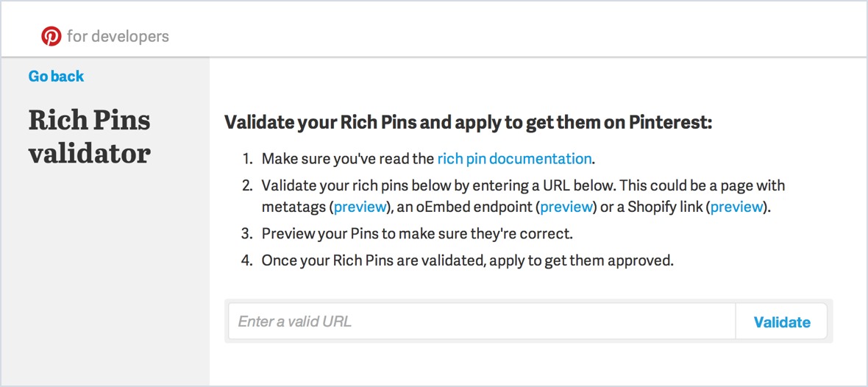Open the oEmbed endpoint preview link
868x387 pixels.
pyautogui.click(x=566, y=207)
